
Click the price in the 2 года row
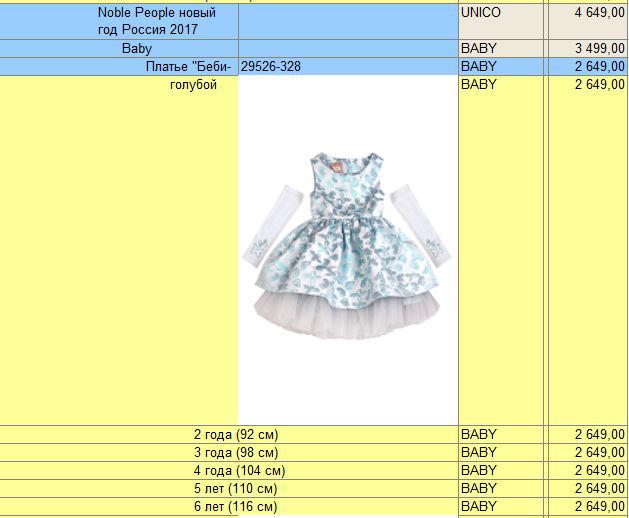coord(600,434)
